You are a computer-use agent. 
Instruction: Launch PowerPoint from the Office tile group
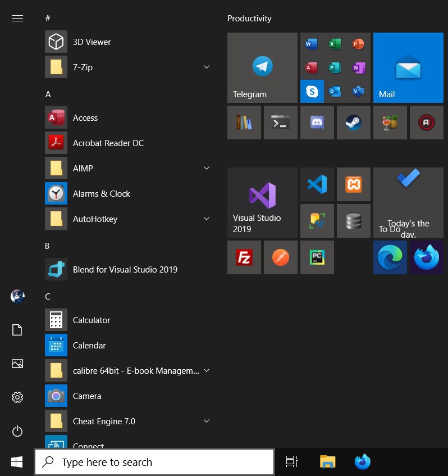(358, 44)
